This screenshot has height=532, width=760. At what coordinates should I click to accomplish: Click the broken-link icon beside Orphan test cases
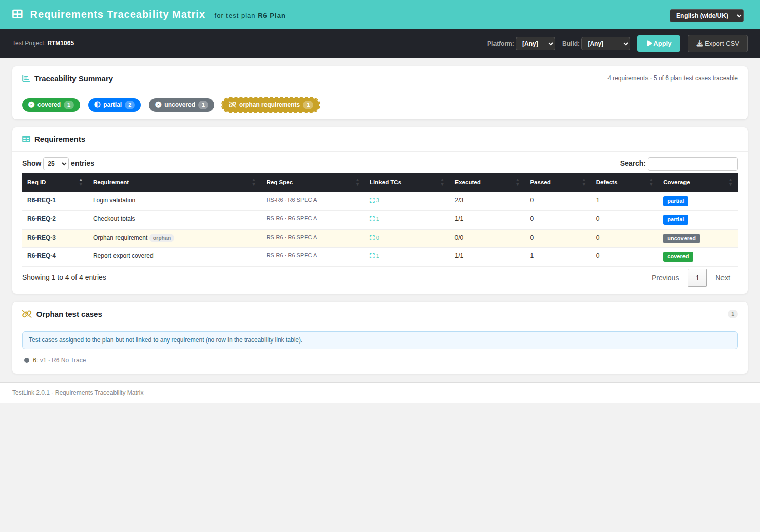tap(27, 314)
